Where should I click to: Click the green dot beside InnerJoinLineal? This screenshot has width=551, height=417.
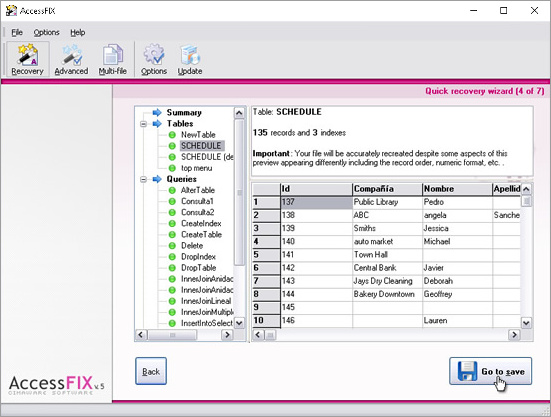[172, 301]
